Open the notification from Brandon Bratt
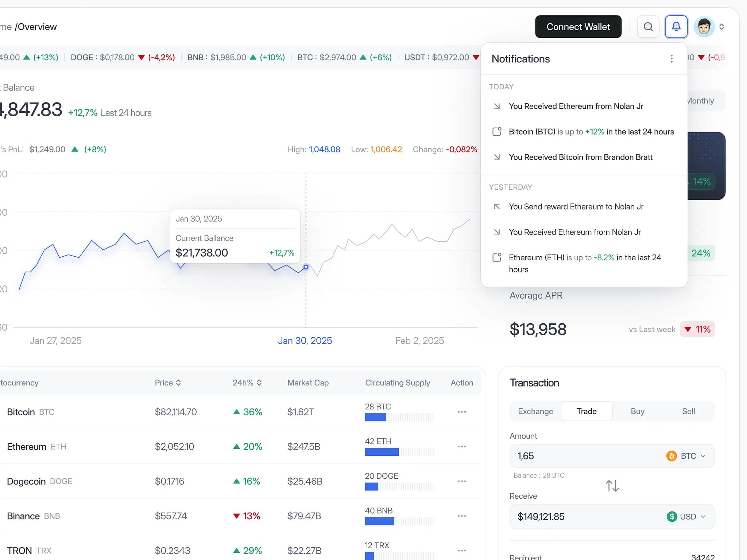 point(580,157)
